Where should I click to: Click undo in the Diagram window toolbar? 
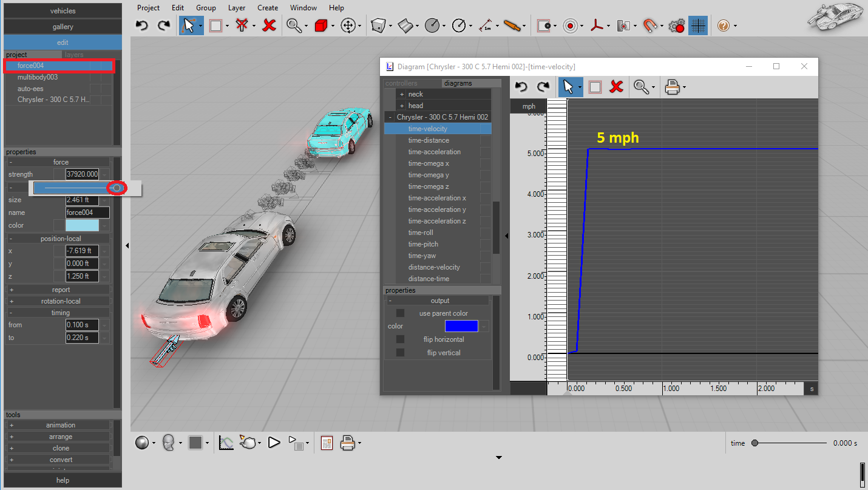[x=521, y=87]
